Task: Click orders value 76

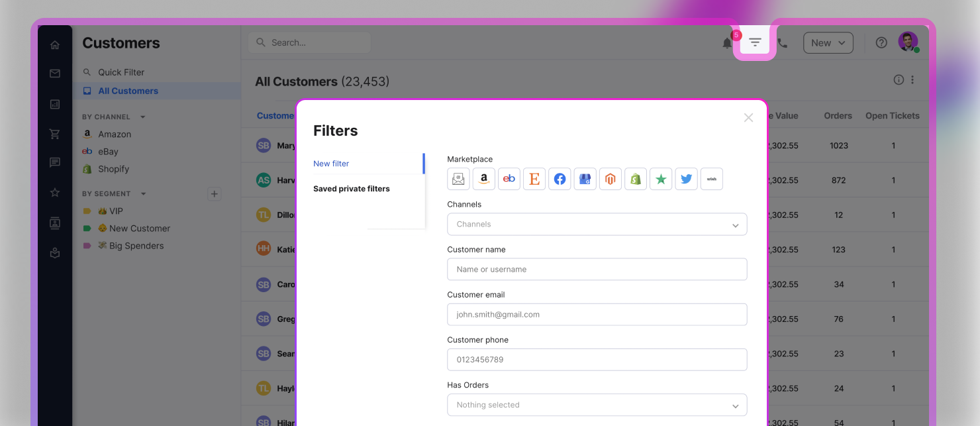Action: point(839,319)
